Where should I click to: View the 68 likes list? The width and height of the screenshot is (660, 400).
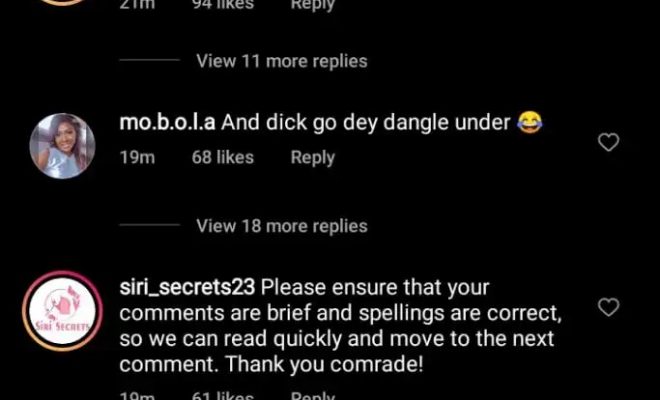tap(223, 157)
